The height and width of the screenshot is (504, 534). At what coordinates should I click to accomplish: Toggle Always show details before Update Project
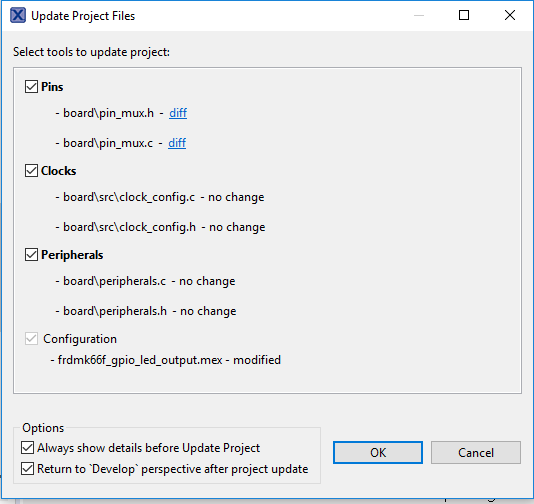tap(28, 448)
